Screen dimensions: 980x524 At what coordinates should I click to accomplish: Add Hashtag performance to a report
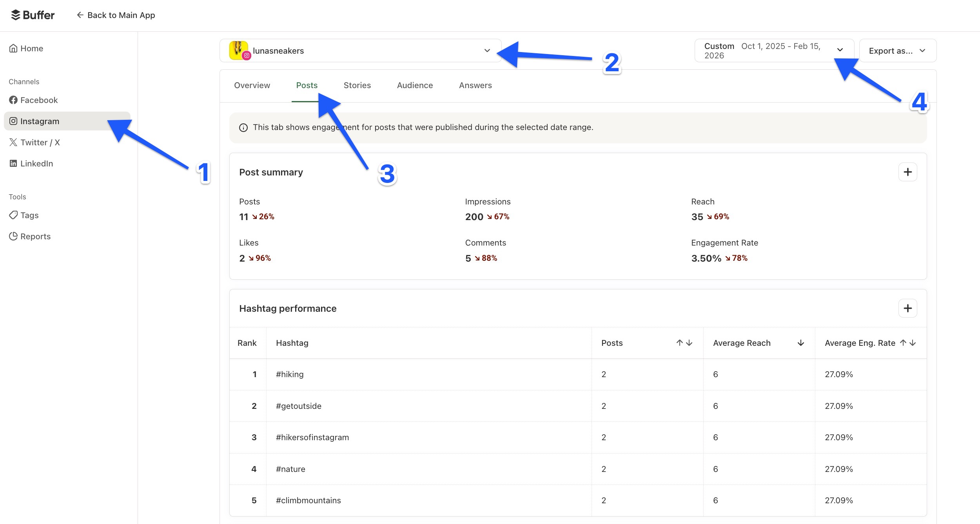click(907, 308)
